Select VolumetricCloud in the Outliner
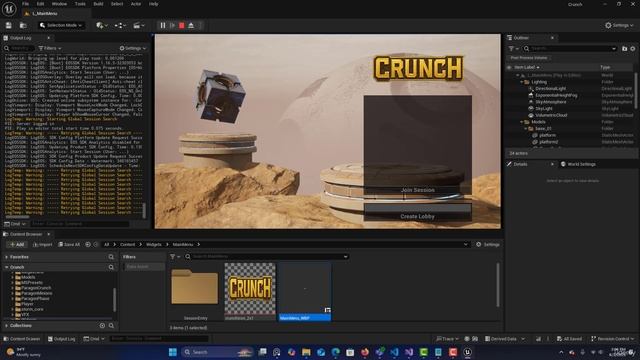 (551, 115)
